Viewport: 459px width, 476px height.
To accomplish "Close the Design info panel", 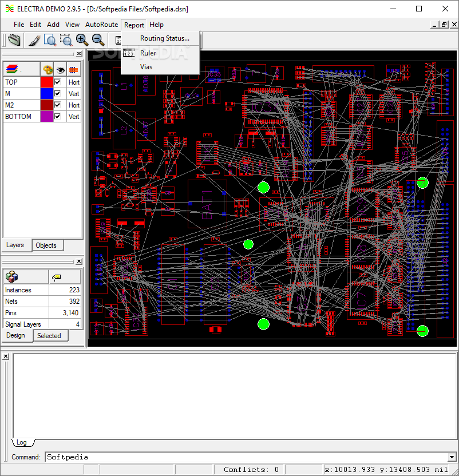I will click(x=79, y=261).
